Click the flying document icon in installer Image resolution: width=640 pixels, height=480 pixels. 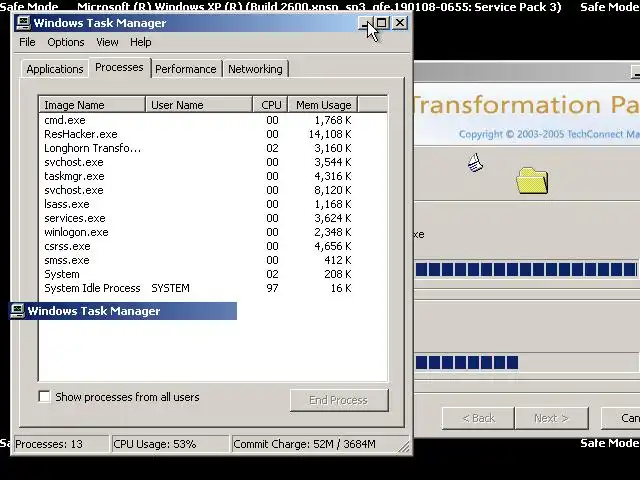475,163
